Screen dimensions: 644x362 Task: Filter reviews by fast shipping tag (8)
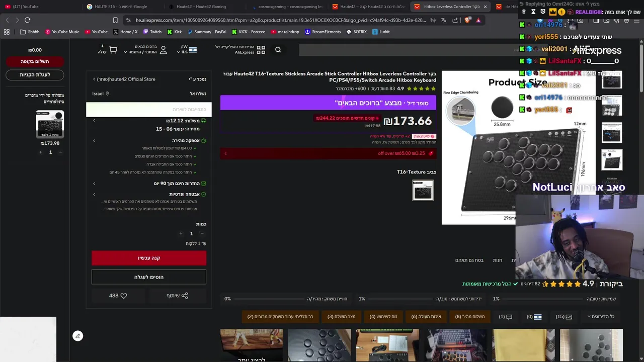click(x=470, y=316)
